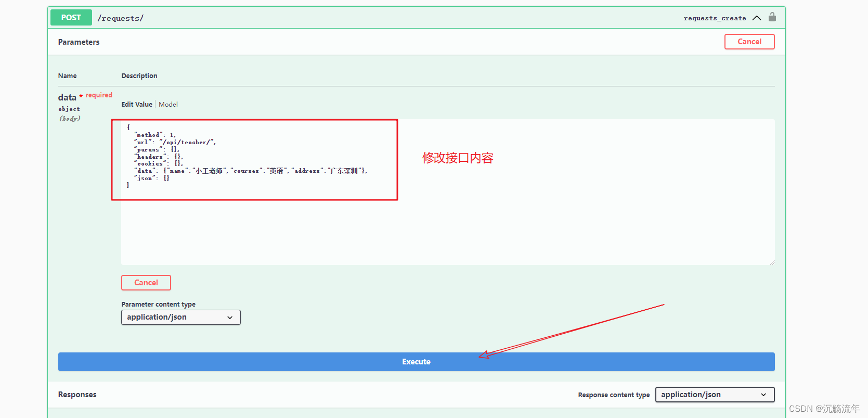Click Cancel below the body textarea

tap(146, 283)
